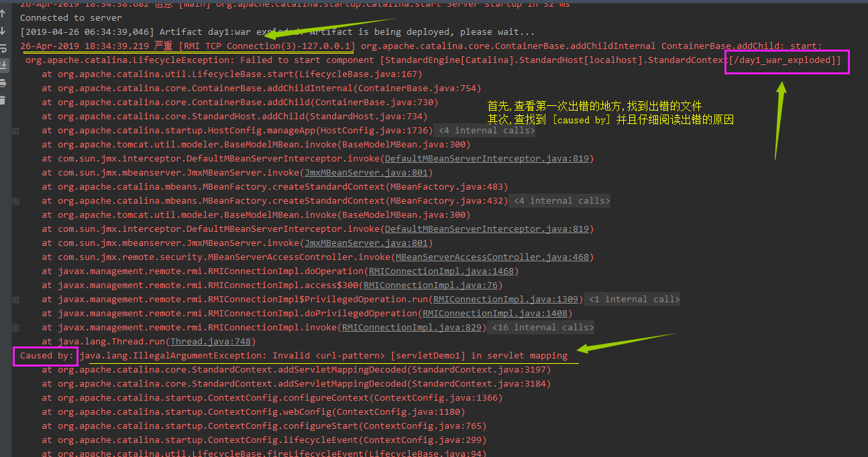Screen dimensions: 868x457
Task: Expand fold marker beside RMIConnectionImpl.invoke line
Action: (15, 328)
